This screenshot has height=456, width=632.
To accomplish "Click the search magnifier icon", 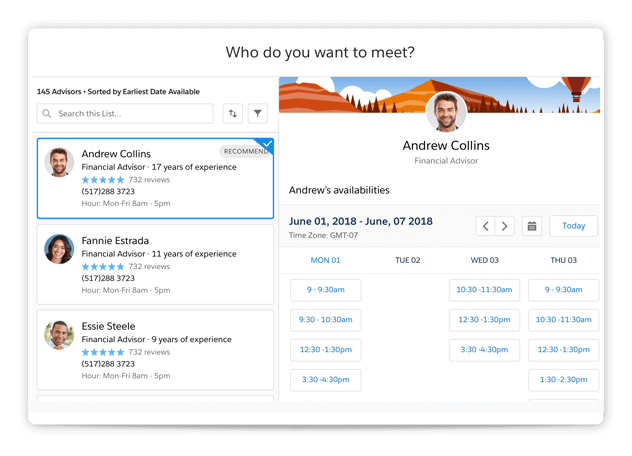I will point(47,114).
